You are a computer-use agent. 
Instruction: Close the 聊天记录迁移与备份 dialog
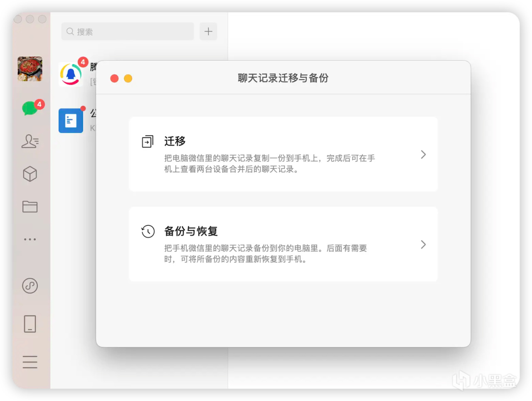tap(114, 78)
